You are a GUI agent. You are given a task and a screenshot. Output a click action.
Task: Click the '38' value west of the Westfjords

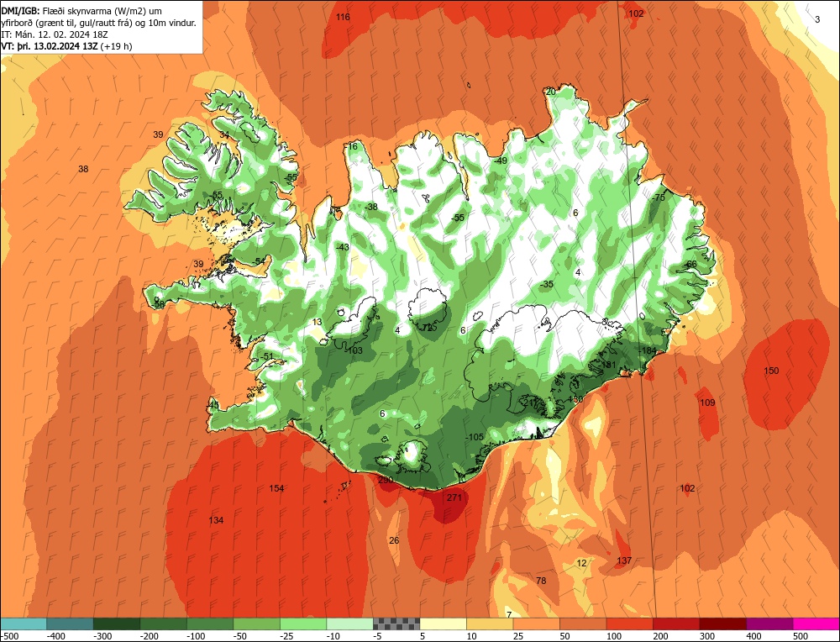click(83, 169)
